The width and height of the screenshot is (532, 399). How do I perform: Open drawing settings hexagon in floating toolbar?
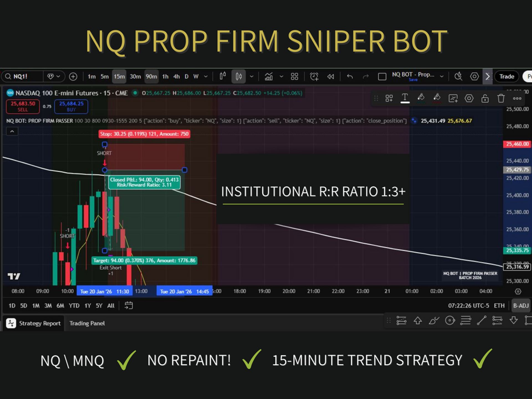[x=469, y=98]
